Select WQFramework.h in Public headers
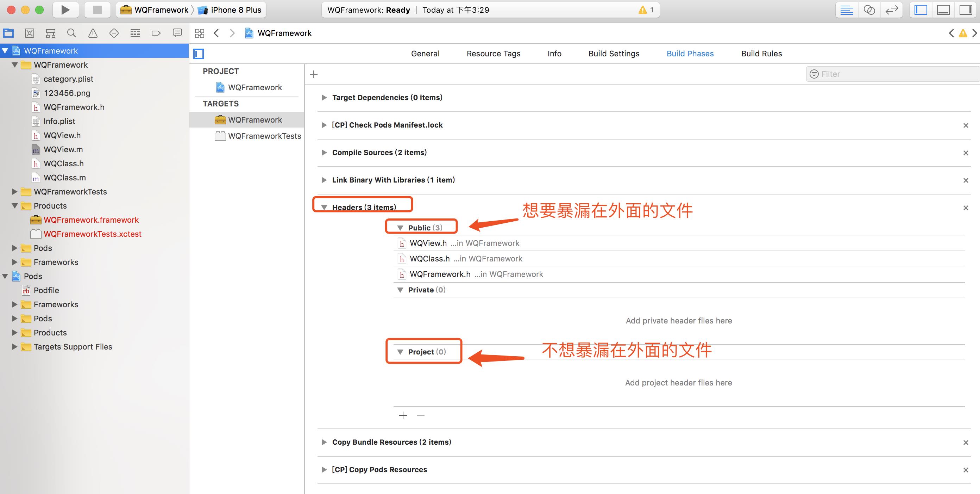 [x=679, y=274]
